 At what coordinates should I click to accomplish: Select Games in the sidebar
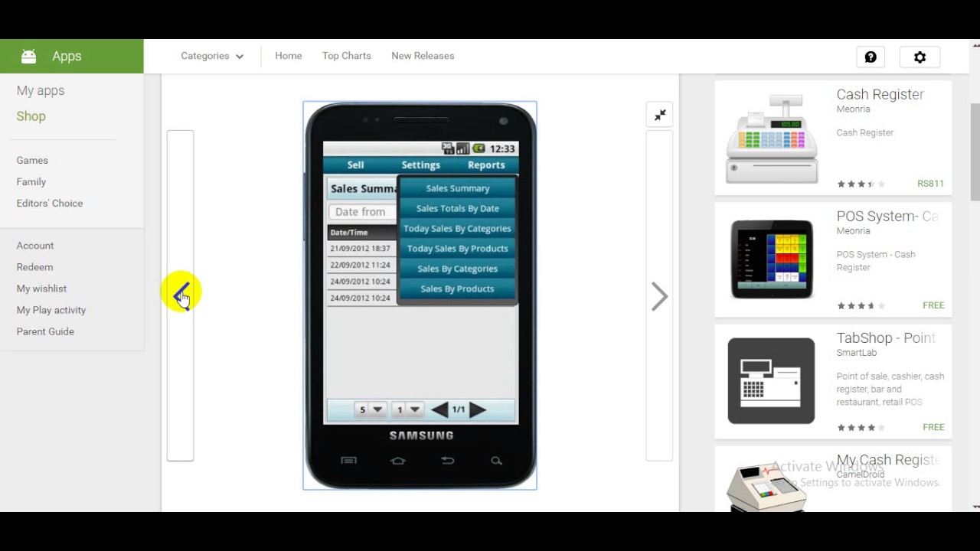pyautogui.click(x=32, y=160)
